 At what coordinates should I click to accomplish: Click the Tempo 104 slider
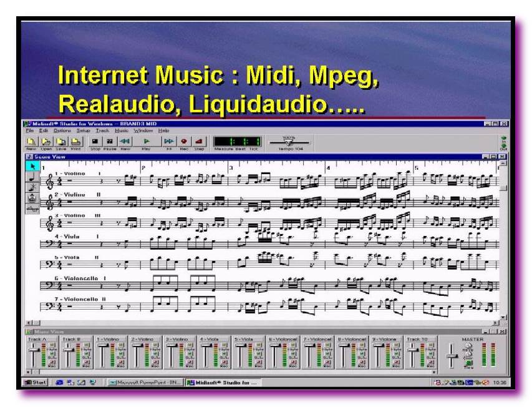(289, 142)
